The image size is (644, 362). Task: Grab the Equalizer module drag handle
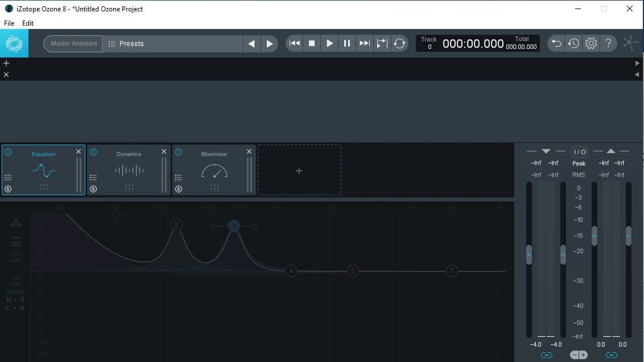pyautogui.click(x=44, y=187)
